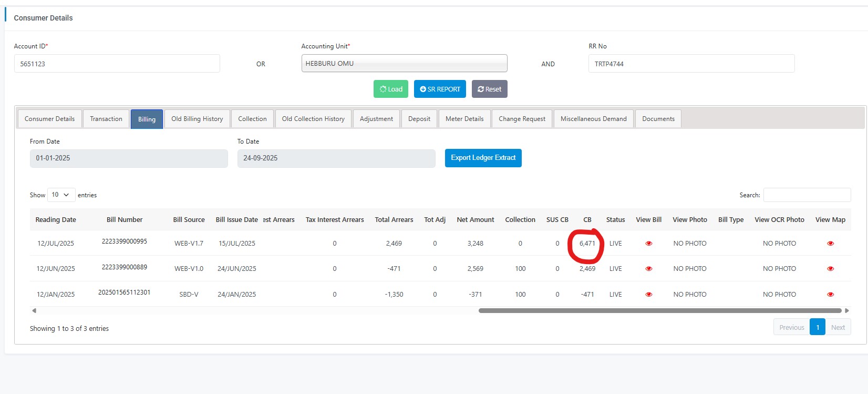Click Export Ledger Extract button
The width and height of the screenshot is (868, 394).
pos(483,158)
